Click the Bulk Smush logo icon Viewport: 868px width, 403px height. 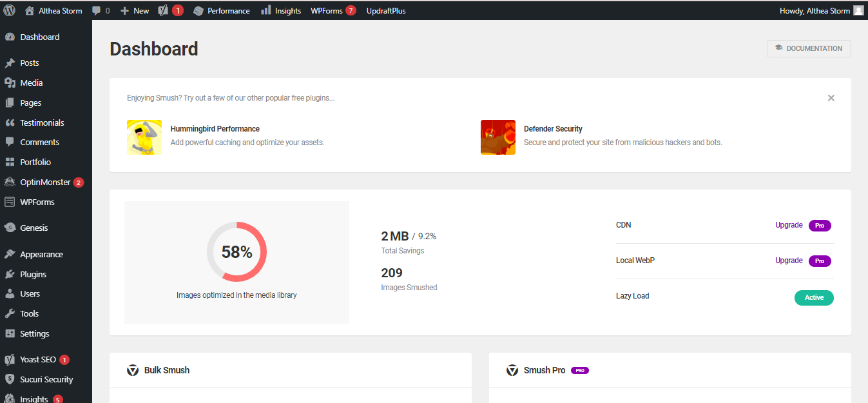133,370
